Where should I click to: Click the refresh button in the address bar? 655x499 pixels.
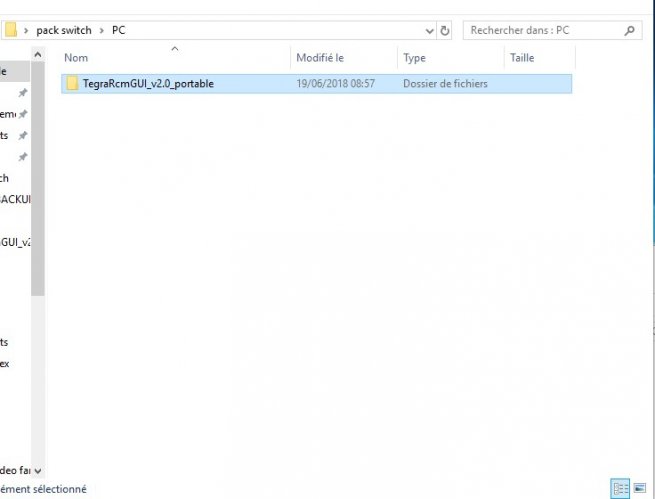click(x=444, y=30)
